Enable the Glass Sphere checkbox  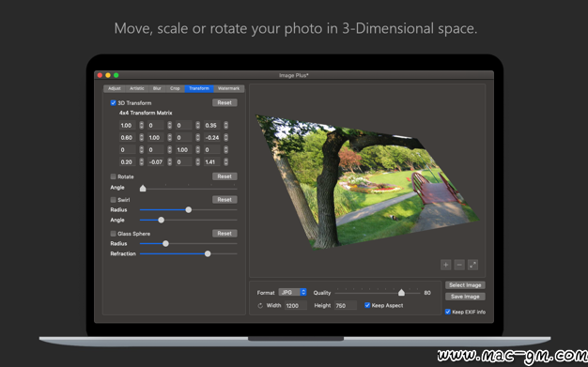click(114, 234)
